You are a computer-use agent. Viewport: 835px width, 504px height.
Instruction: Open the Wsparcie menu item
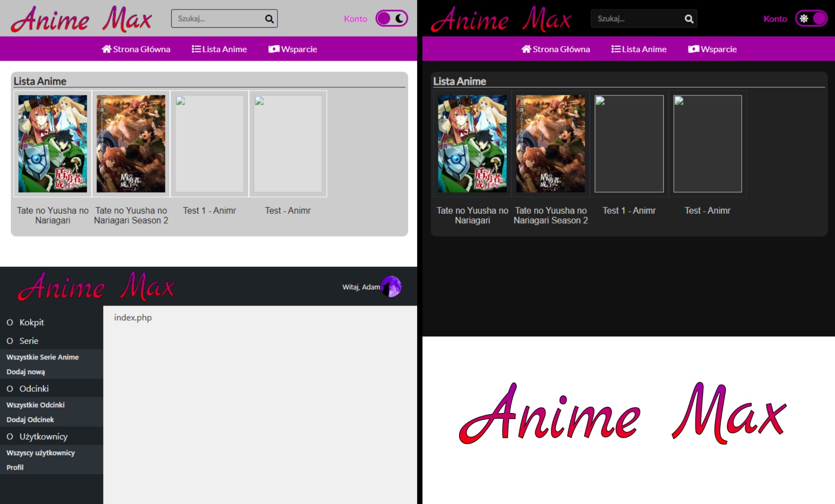tap(292, 49)
